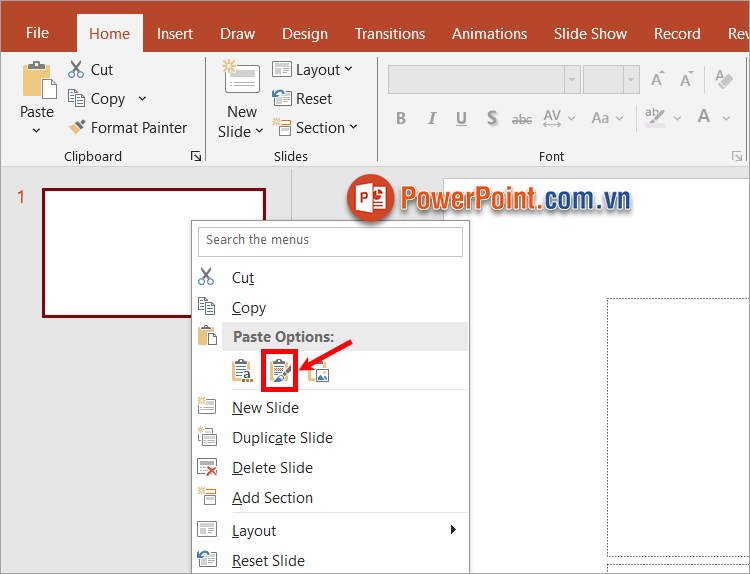Choose Delete Slide text in context menu
Viewport: 750px width, 574px height.
pyautogui.click(x=272, y=468)
